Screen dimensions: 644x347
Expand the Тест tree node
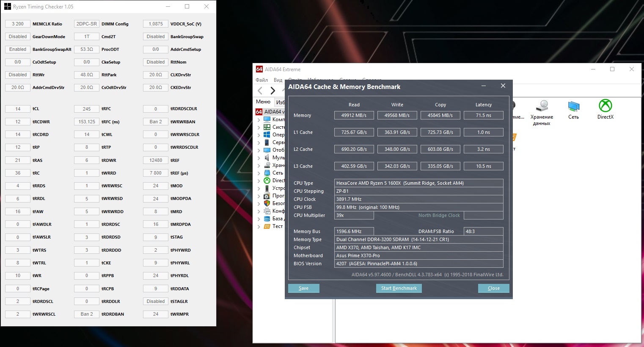(x=259, y=227)
